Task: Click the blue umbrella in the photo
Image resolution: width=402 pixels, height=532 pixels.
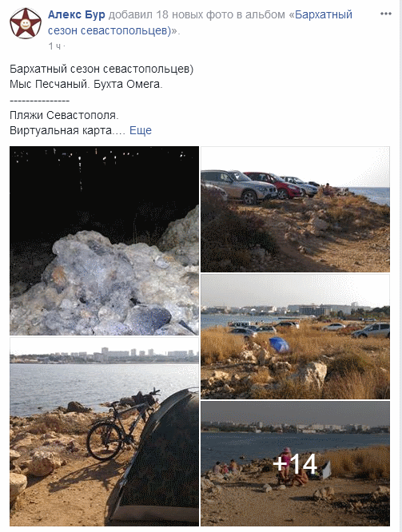Action: 279,344
